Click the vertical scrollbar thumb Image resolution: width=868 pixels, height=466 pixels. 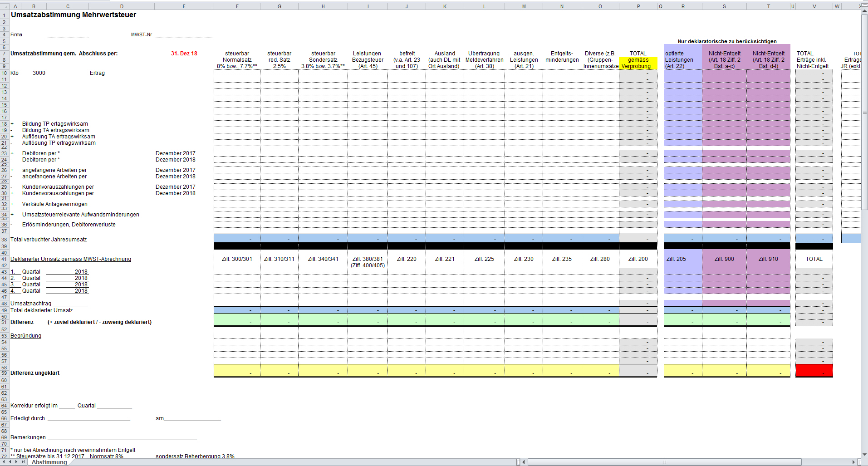[864, 112]
